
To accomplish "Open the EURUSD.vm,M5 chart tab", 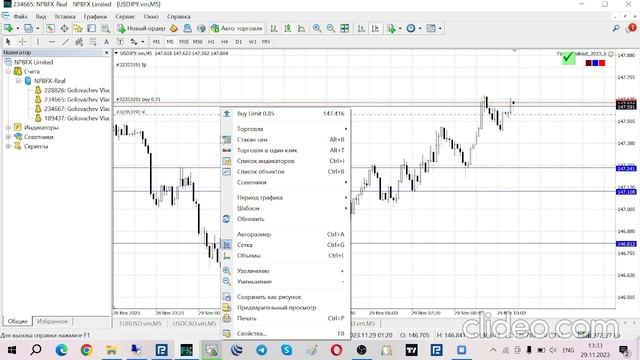I will click(140, 324).
